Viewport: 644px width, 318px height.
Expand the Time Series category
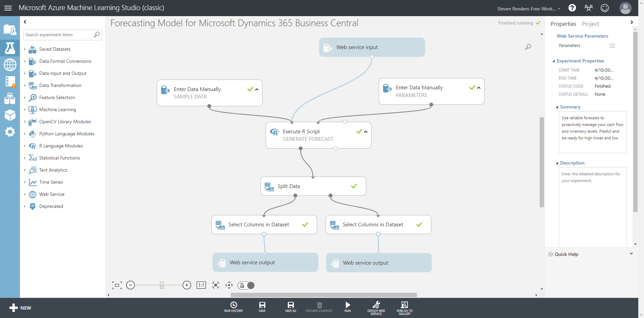point(25,182)
